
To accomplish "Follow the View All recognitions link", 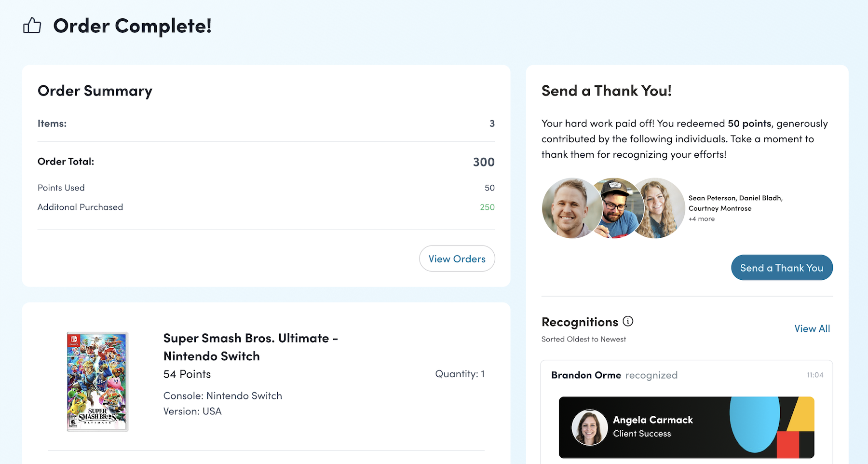I will pos(812,328).
